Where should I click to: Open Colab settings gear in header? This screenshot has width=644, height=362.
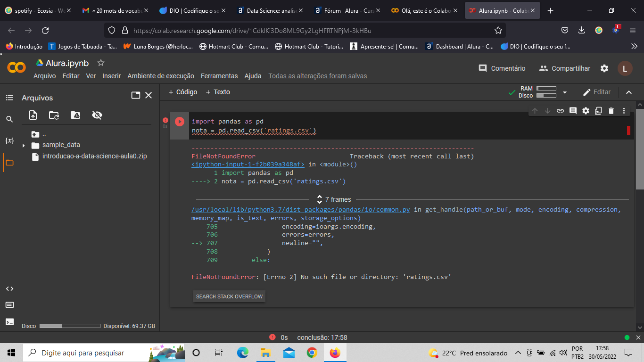604,68
